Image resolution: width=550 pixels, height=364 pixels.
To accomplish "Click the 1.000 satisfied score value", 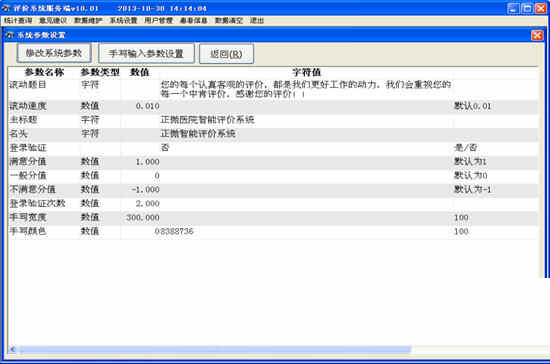I will coord(147,162).
